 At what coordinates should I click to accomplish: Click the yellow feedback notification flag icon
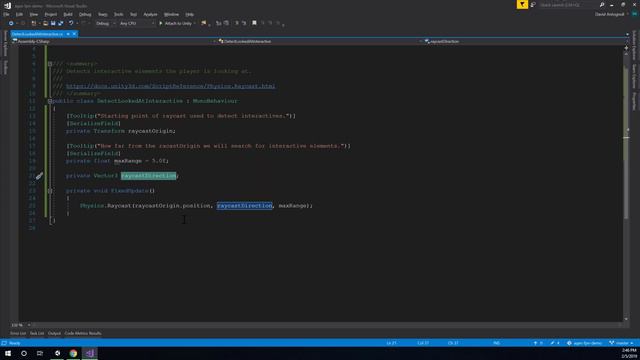[x=522, y=4]
